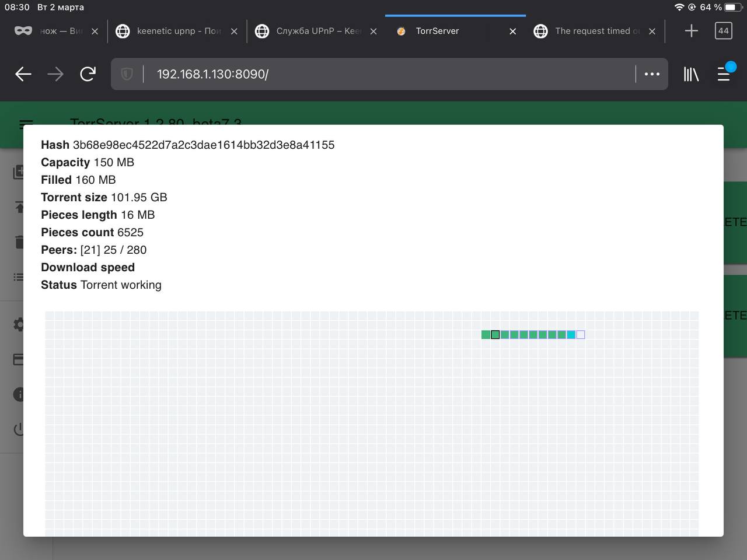Close The request timed out tab
The image size is (747, 560).
pos(652,32)
